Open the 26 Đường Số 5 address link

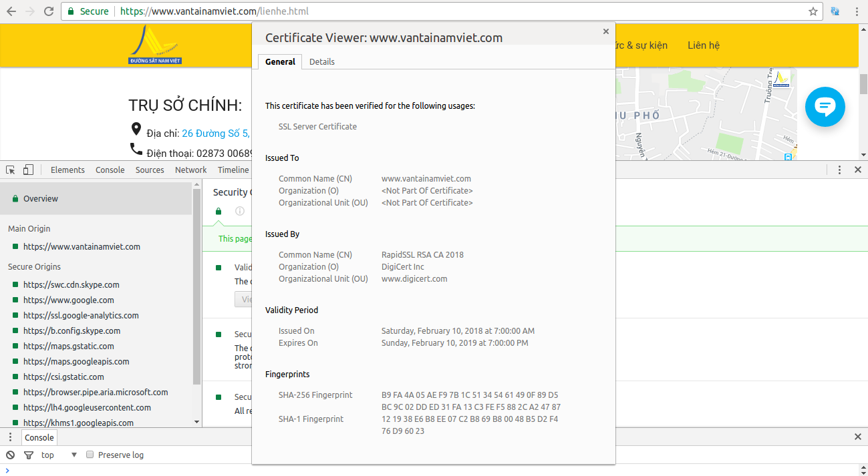(215, 134)
